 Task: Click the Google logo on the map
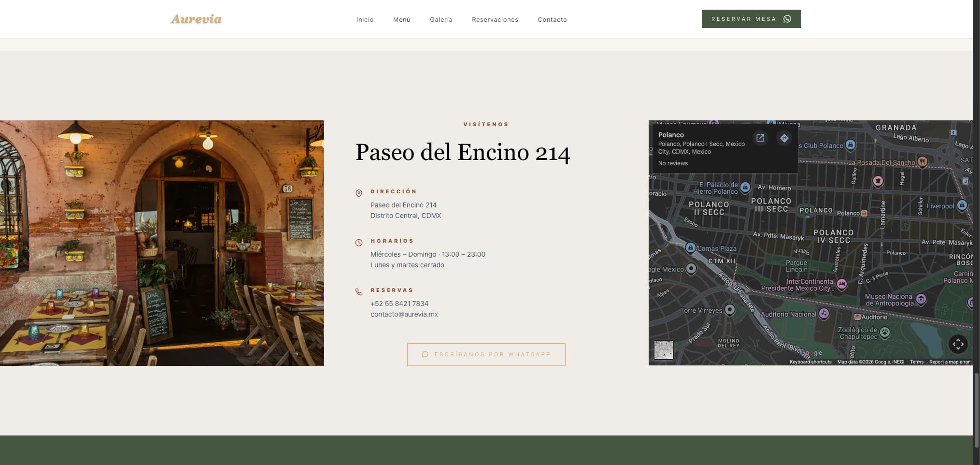(812, 353)
